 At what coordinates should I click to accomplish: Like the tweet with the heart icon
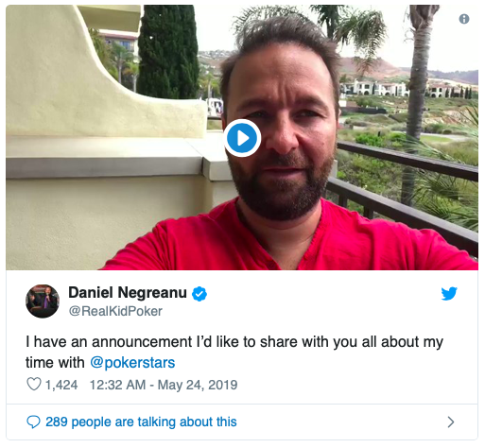pos(34,384)
